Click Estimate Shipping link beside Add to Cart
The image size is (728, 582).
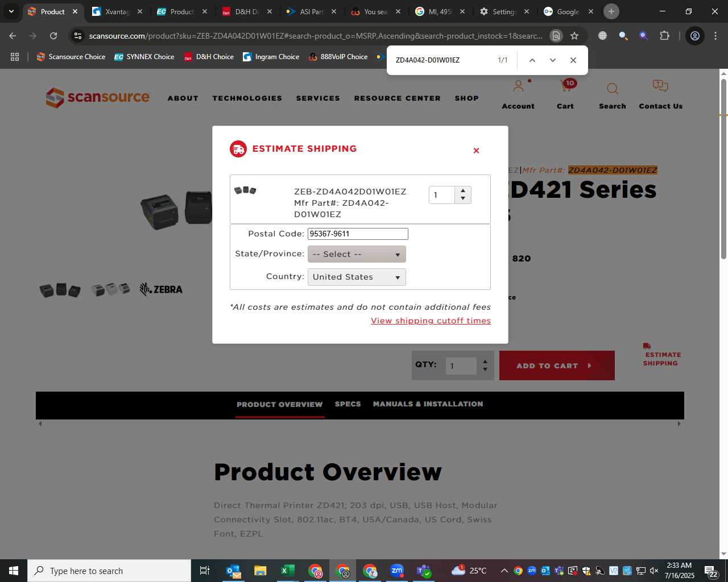[661, 355]
